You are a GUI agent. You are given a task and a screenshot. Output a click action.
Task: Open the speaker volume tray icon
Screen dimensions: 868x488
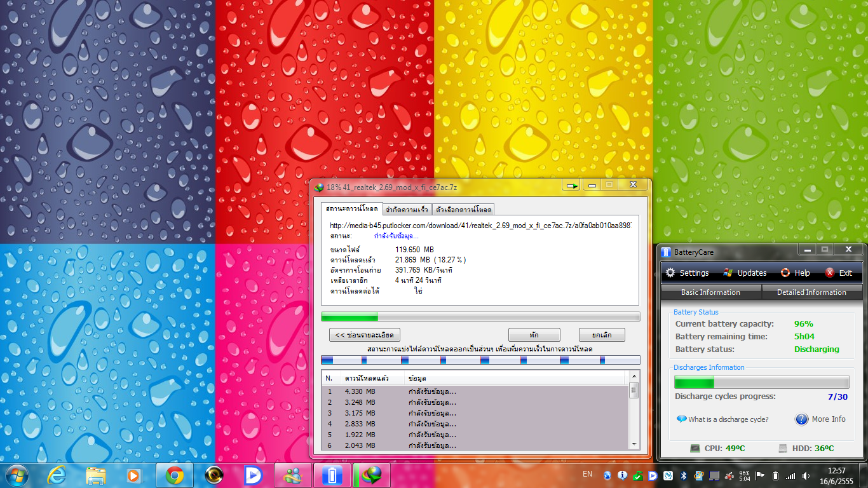tap(806, 475)
